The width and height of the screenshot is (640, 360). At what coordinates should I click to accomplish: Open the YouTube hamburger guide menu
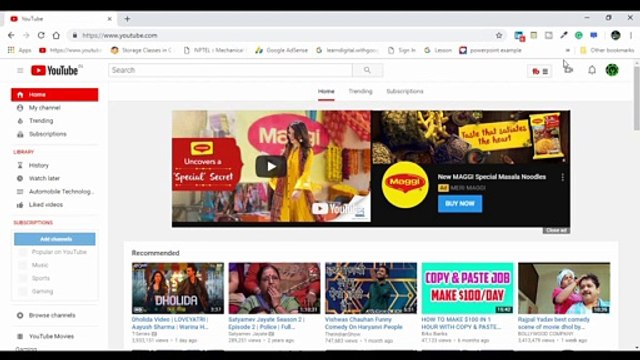tap(20, 71)
